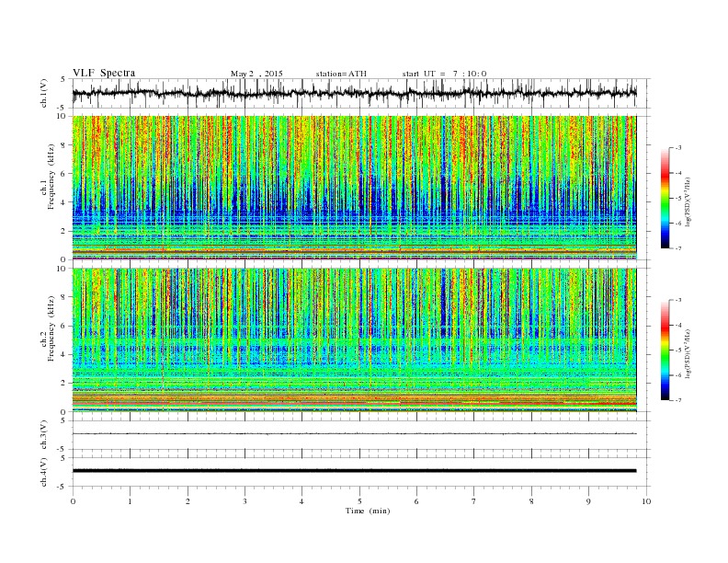Click time axis tick label "5"

tap(359, 501)
